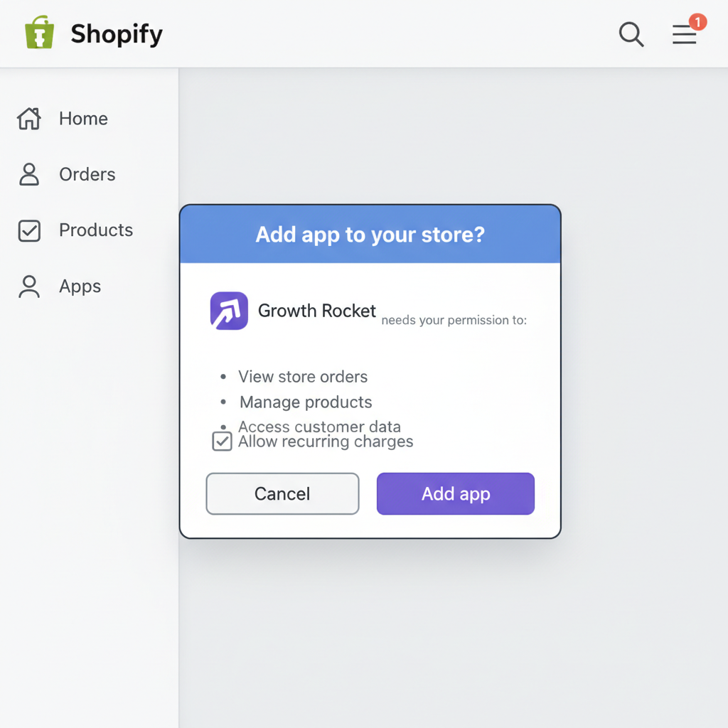728x728 pixels.
Task: Open the notification badge showing 1
Action: point(697,22)
